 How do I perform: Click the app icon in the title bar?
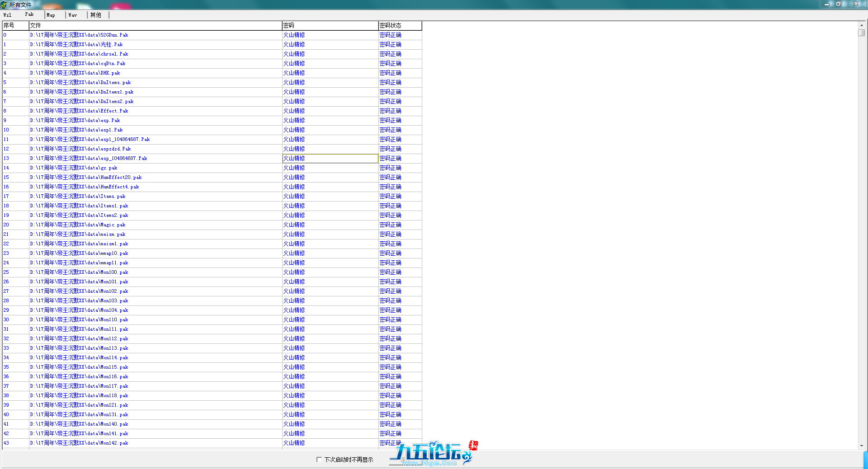coord(4,5)
